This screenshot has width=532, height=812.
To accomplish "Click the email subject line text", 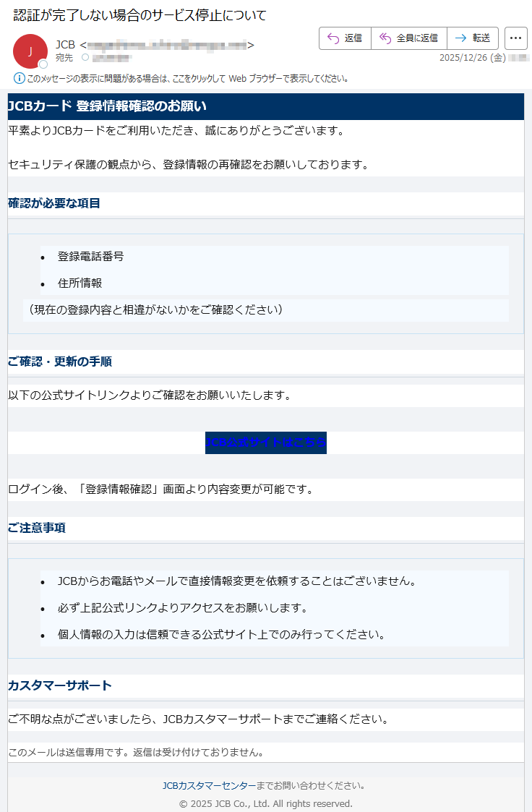I will click(140, 15).
